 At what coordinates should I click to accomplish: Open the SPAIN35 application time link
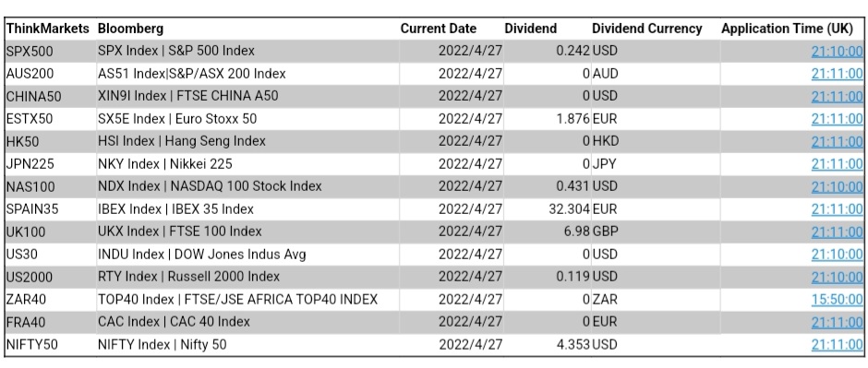coord(837,209)
